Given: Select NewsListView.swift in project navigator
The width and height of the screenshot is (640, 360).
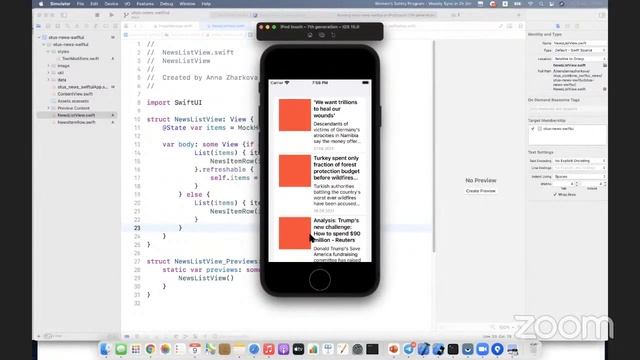Looking at the screenshot, I should pos(76,115).
